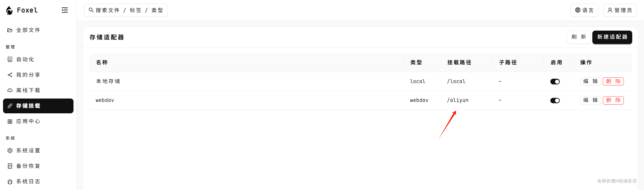This screenshot has width=644, height=190.
Task: Click the Foxel logo icon
Action: pos(10,10)
